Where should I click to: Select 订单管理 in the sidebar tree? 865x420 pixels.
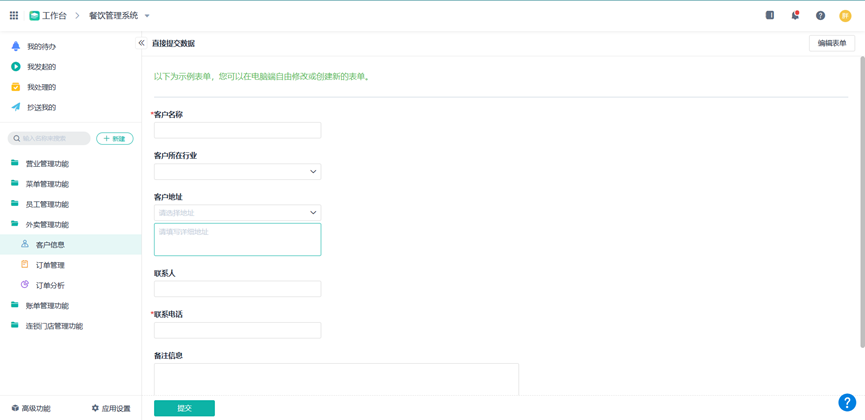pos(50,265)
